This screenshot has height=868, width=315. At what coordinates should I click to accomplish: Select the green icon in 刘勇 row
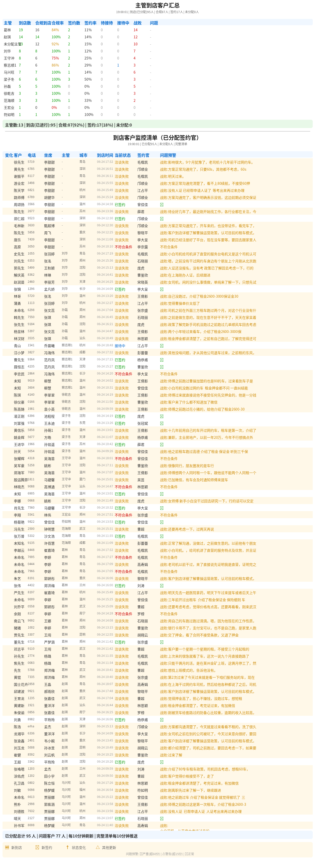[x=162, y=720]
